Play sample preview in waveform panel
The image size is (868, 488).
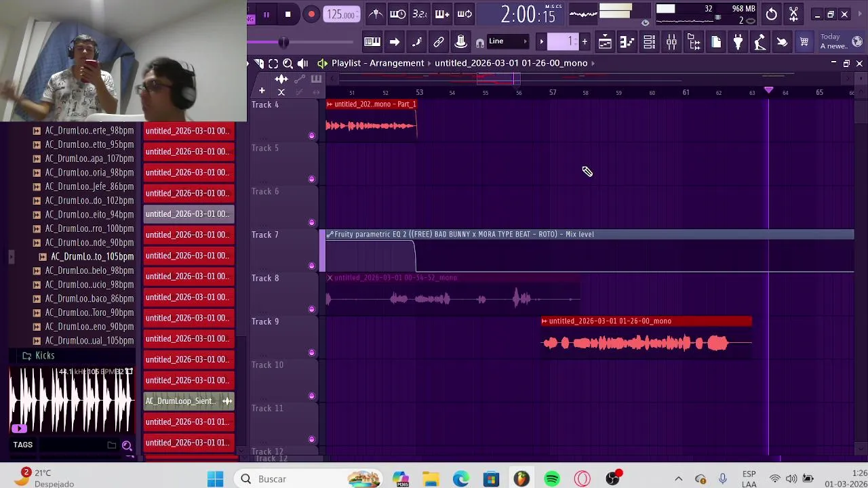(18, 428)
